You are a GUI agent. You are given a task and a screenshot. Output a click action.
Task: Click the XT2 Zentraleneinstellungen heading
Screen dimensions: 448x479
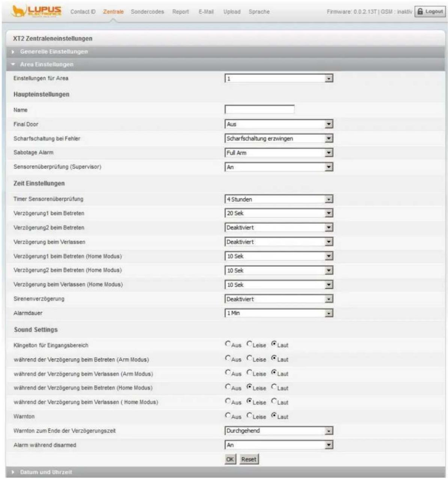[x=53, y=38]
